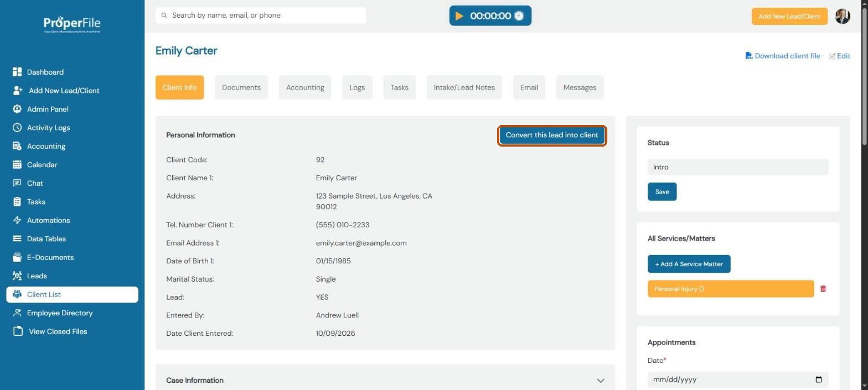Switch to the Logs tab
This screenshot has height=390, width=868.
357,87
